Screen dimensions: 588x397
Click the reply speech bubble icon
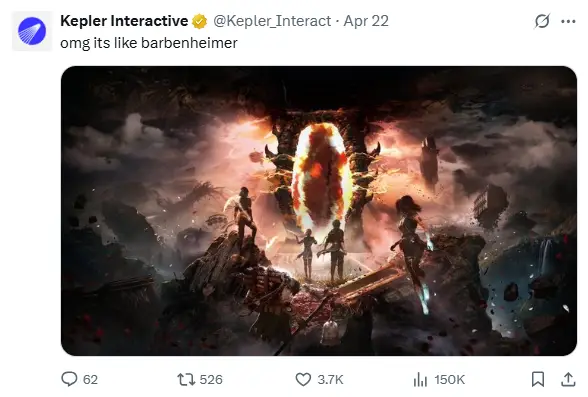coord(69,379)
